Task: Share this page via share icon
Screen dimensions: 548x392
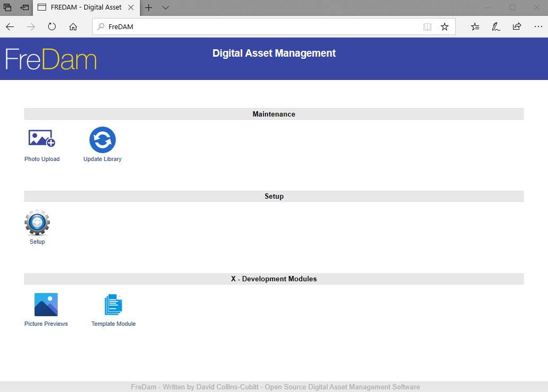Action: coord(517,26)
